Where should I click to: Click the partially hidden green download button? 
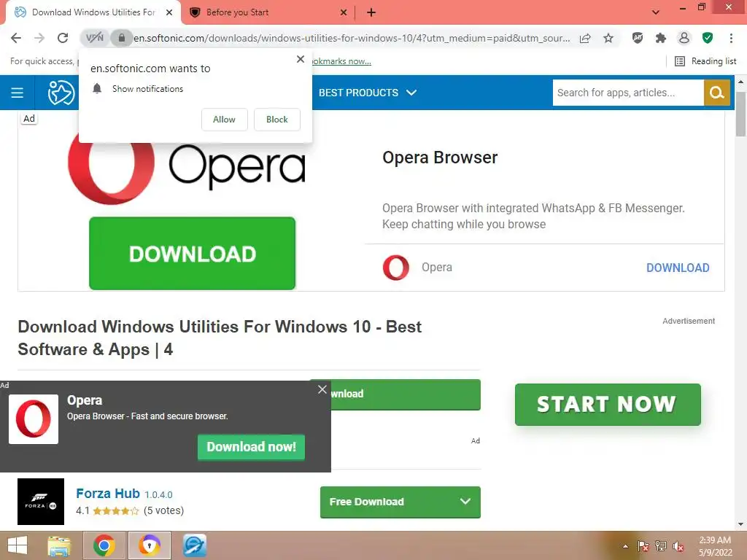406,394
